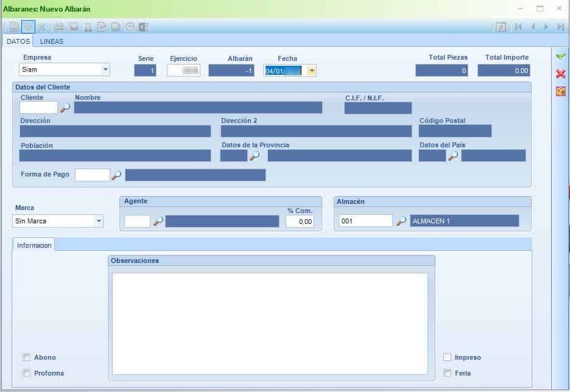
Task: Click the ALMACEN 1 name field
Action: coord(465,221)
